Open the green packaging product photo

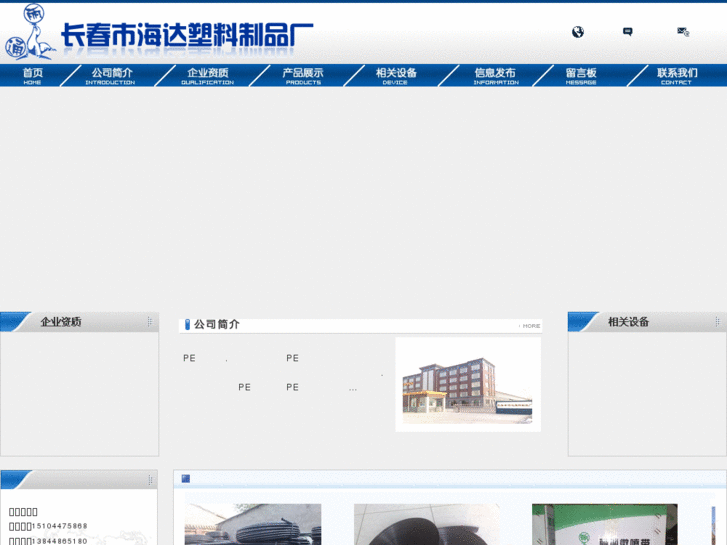[605, 524]
